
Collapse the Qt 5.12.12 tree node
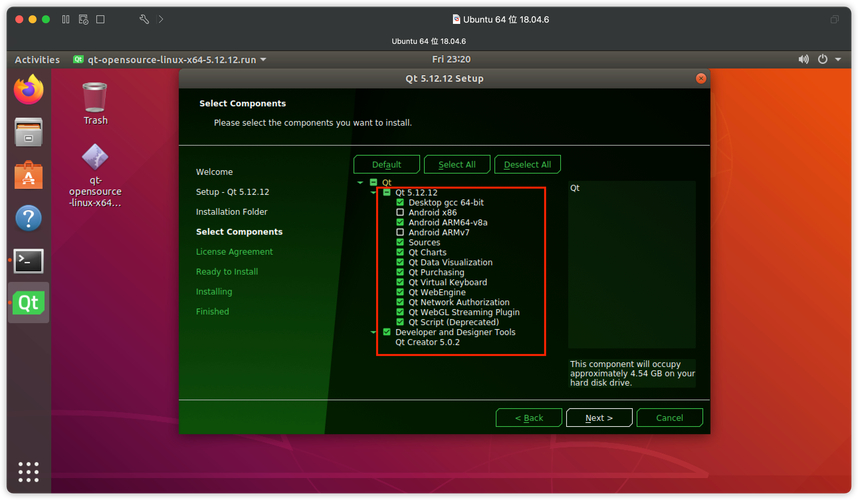pos(374,192)
